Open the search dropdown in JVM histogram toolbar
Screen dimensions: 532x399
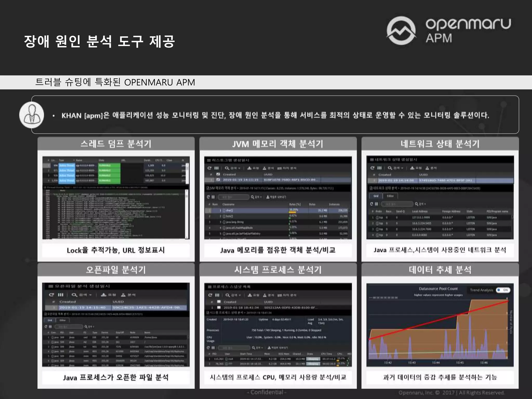tap(233, 168)
